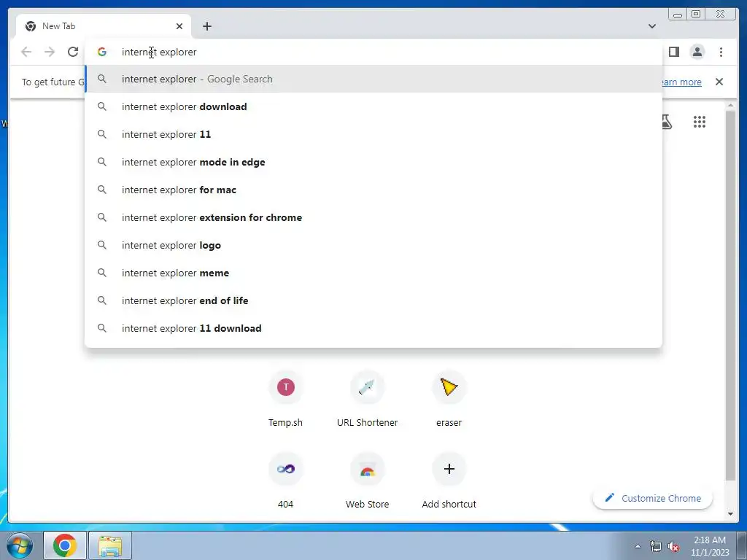
Task: Select 'internet explorer extension for chrome' suggestion
Action: pos(373,217)
